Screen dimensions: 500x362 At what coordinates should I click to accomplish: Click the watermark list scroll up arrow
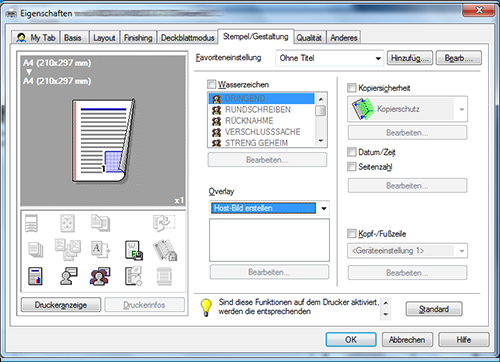click(321, 99)
